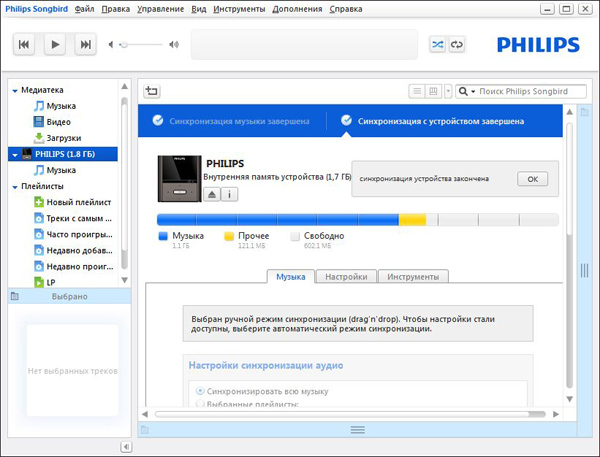This screenshot has width=600, height=457.
Task: Click the yellow Прочее legend swatch
Action: 229,236
